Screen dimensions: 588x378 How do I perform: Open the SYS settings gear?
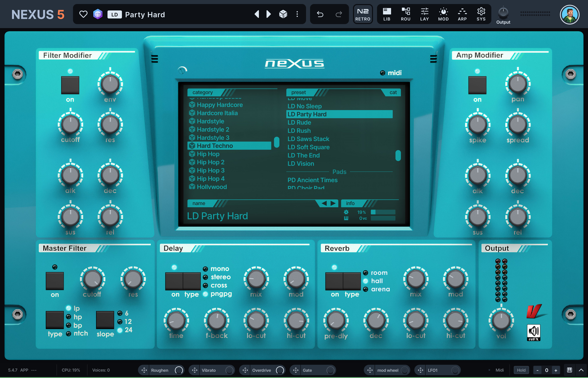[481, 14]
